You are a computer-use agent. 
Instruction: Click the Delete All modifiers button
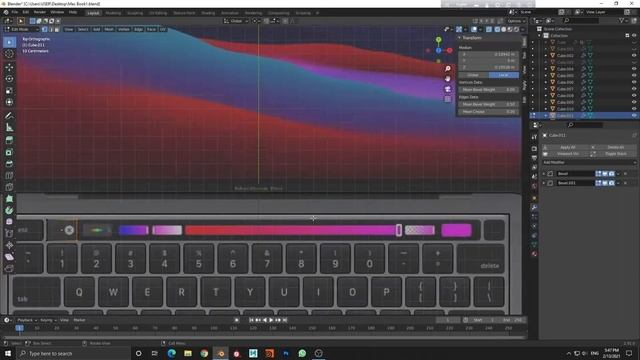click(615, 147)
